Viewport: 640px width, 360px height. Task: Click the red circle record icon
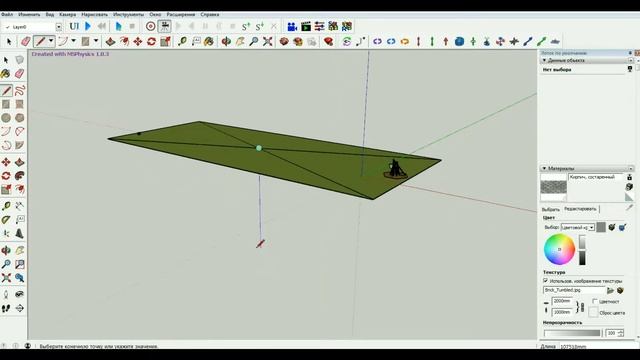151,27
